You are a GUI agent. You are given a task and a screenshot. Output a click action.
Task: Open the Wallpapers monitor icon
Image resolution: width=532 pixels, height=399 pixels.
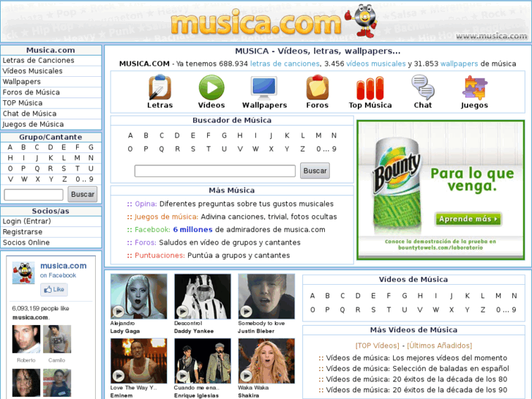pyautogui.click(x=264, y=87)
